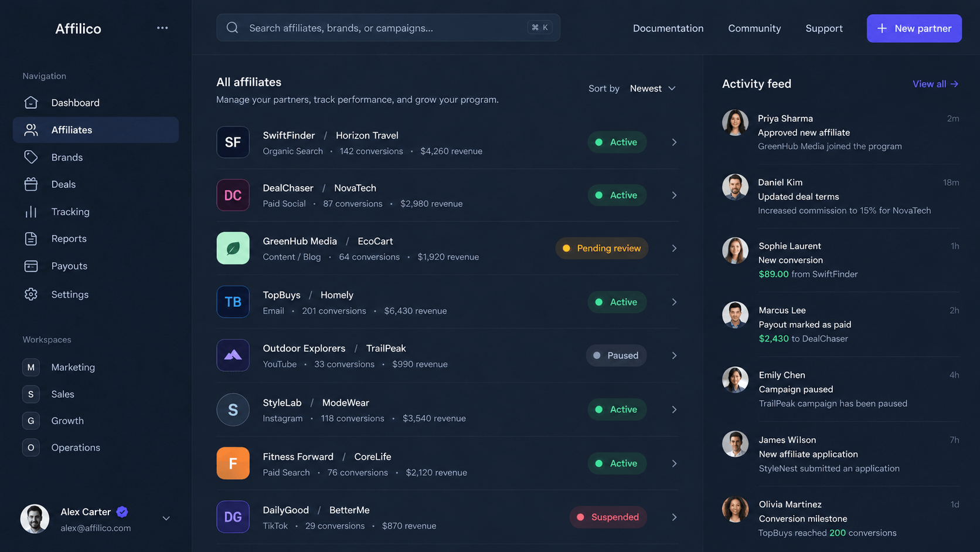The width and height of the screenshot is (980, 552).
Task: Click the GreenHub Media leaf logo
Action: [233, 248]
